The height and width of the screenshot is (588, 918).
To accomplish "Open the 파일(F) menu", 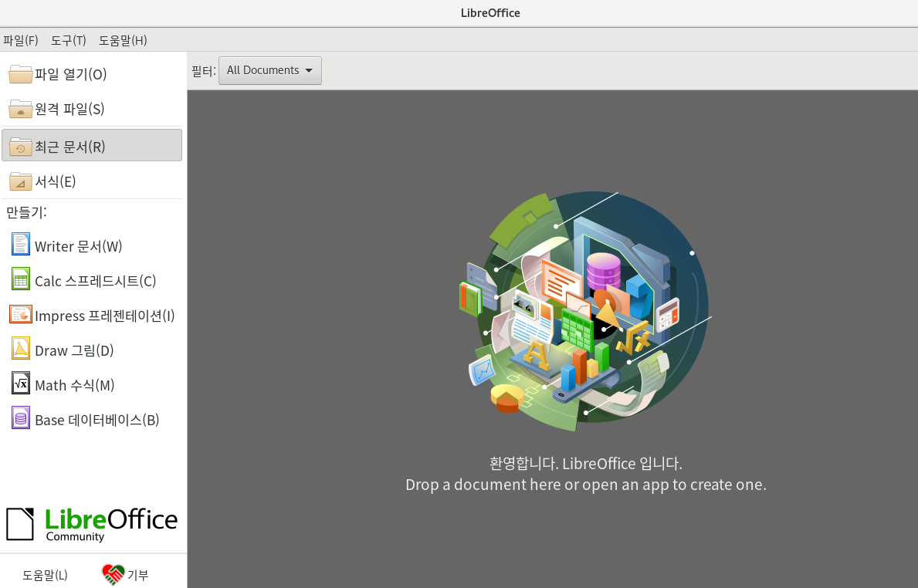I will click(x=21, y=40).
